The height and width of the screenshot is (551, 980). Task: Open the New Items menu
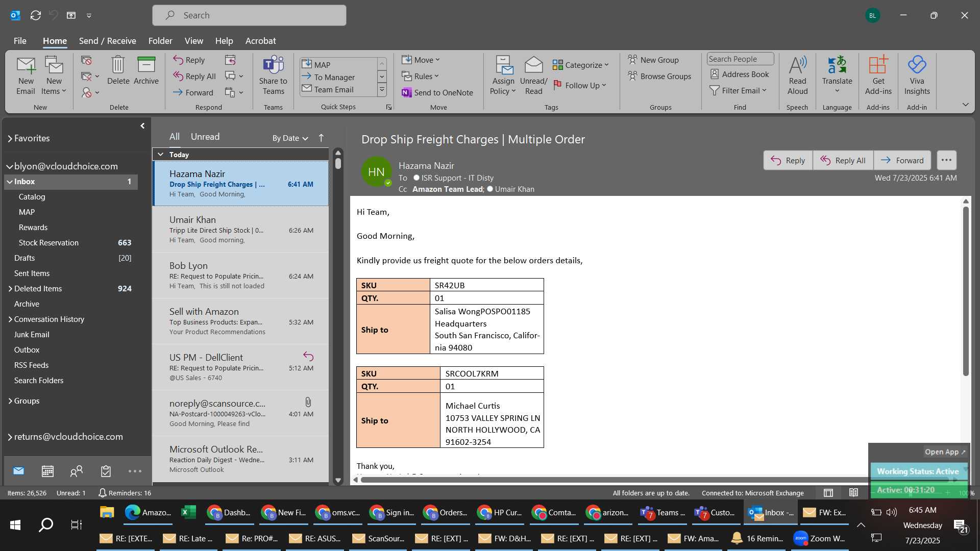point(54,76)
